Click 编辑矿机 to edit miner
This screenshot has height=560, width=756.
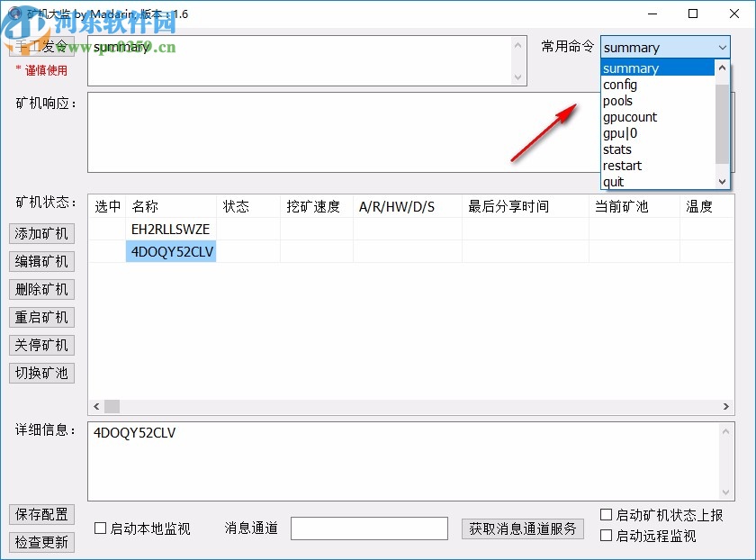pos(41,261)
